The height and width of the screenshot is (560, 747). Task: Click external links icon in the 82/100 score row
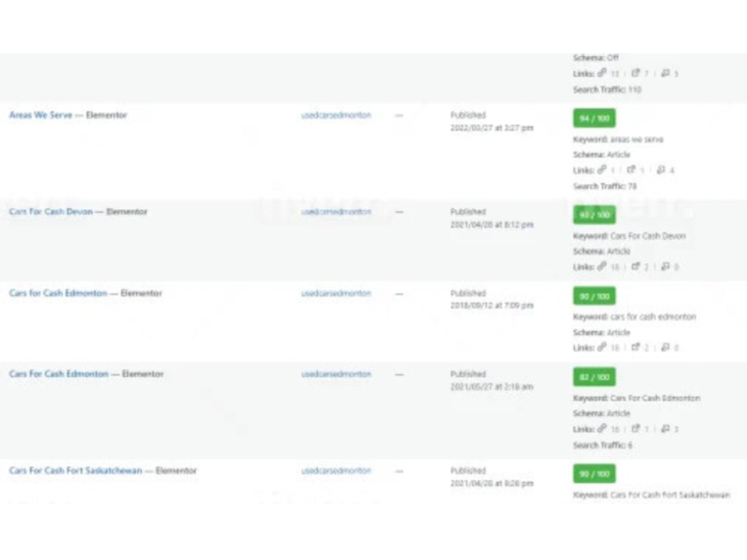pos(636,429)
